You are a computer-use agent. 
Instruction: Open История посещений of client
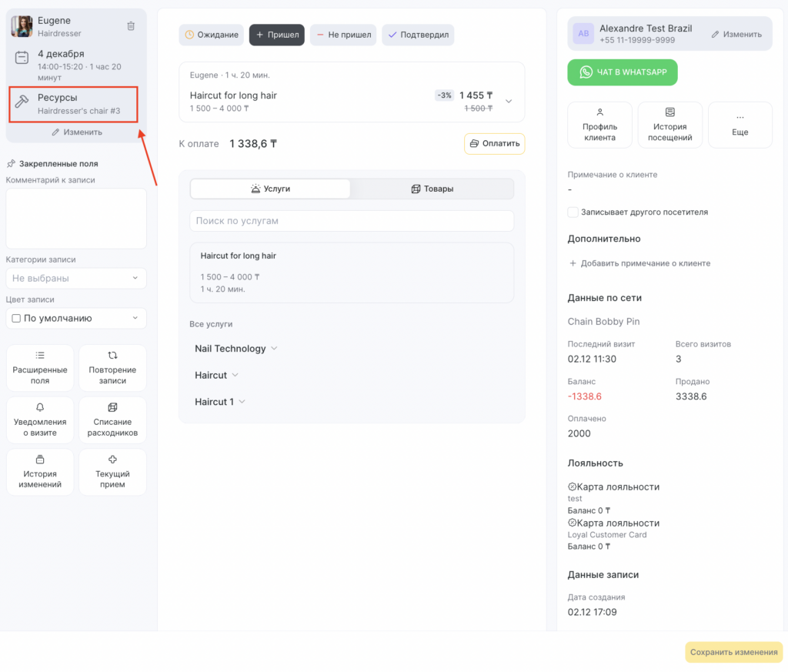coord(669,125)
